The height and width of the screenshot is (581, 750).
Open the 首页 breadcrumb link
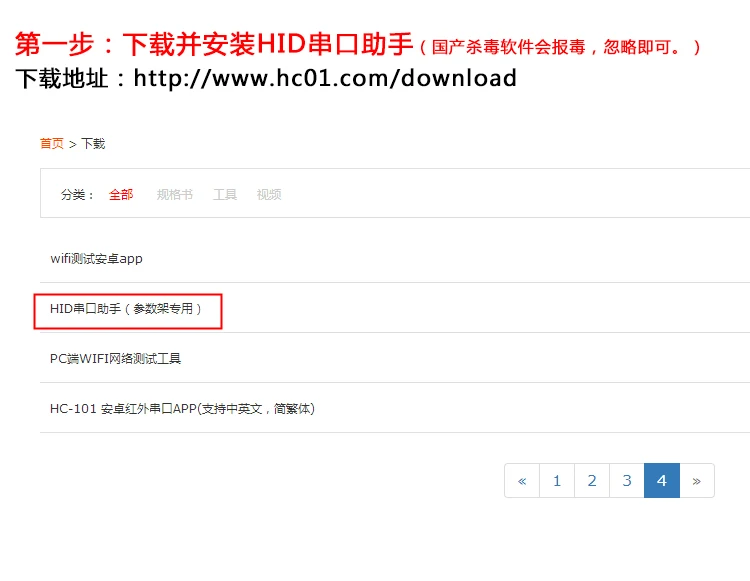click(52, 143)
